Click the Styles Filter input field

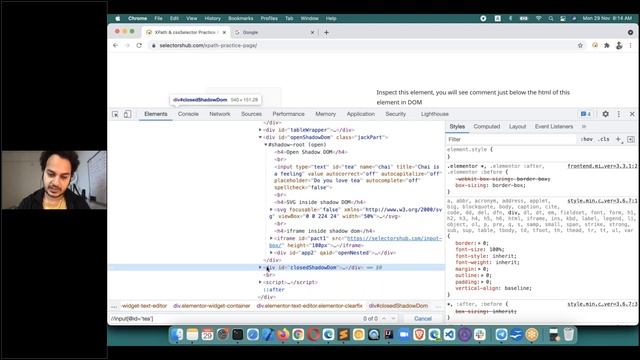click(x=511, y=139)
